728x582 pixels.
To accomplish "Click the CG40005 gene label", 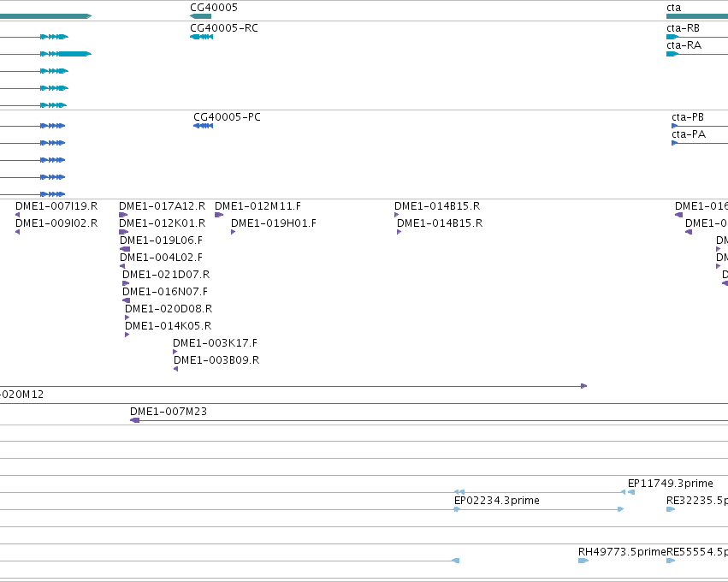I will [x=214, y=8].
